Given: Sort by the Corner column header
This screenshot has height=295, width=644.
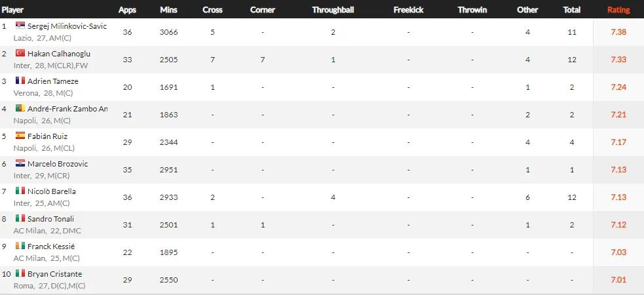Looking at the screenshot, I should 262,10.
